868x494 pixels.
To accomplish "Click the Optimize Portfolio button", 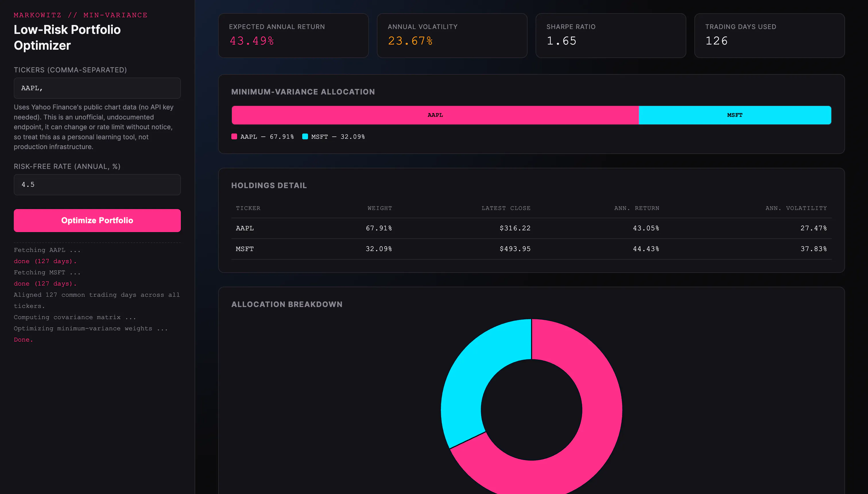I will tap(97, 221).
